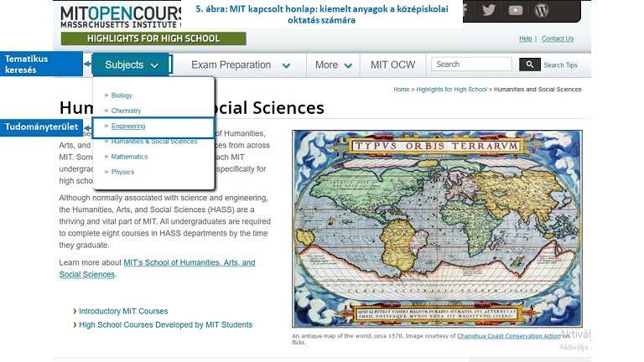
Task: Follow Highlights for High School breadcrumb
Action: (451, 89)
